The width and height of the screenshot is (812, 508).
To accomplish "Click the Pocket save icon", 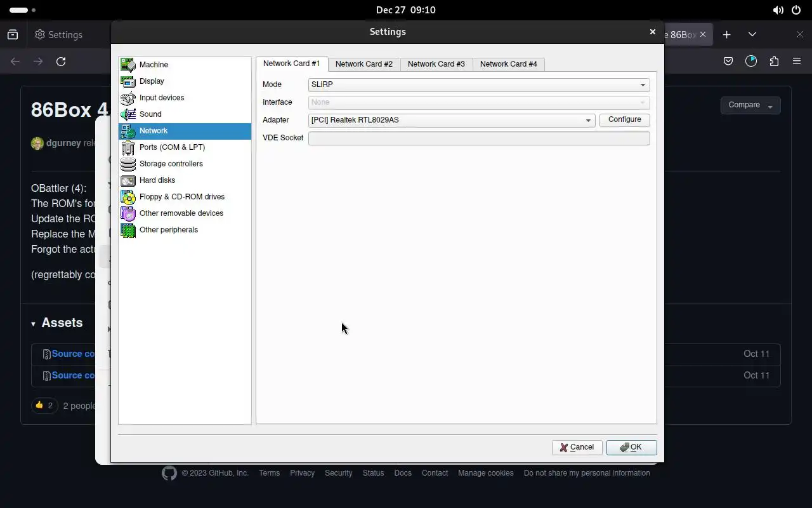I will [x=728, y=62].
